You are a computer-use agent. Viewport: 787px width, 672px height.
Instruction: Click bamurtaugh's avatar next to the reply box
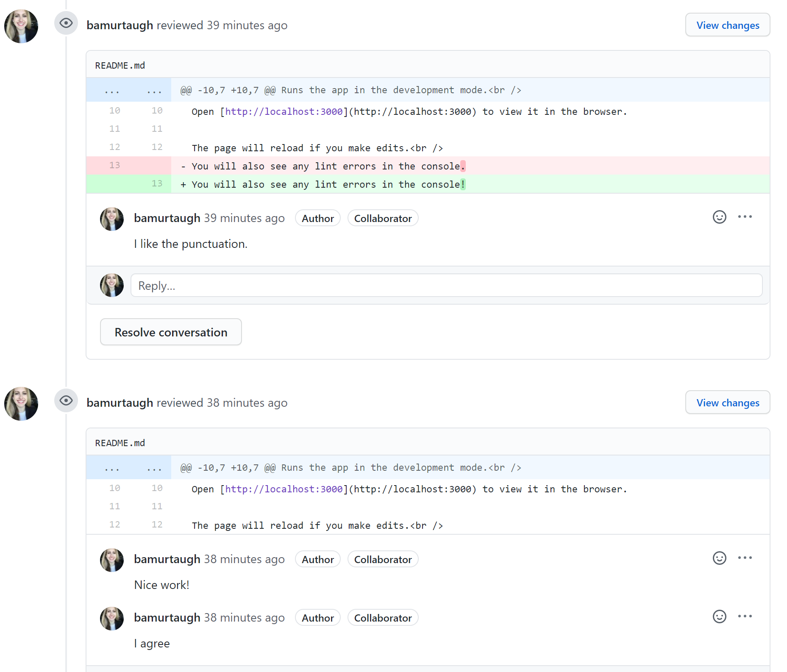pyautogui.click(x=111, y=285)
